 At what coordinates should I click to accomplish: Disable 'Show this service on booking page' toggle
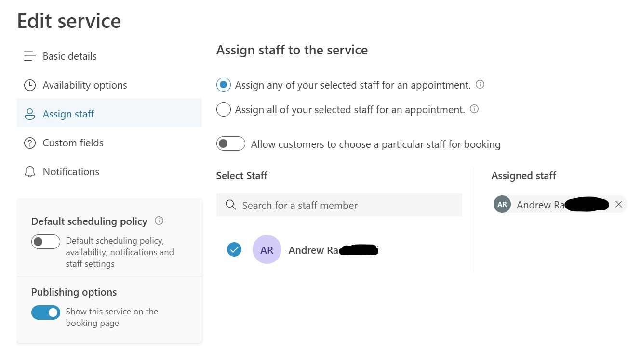pyautogui.click(x=46, y=312)
